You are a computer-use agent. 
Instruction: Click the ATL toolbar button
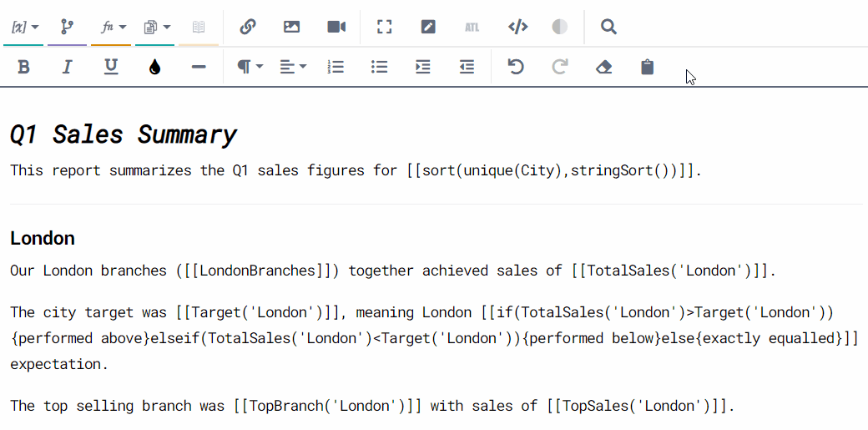472,27
